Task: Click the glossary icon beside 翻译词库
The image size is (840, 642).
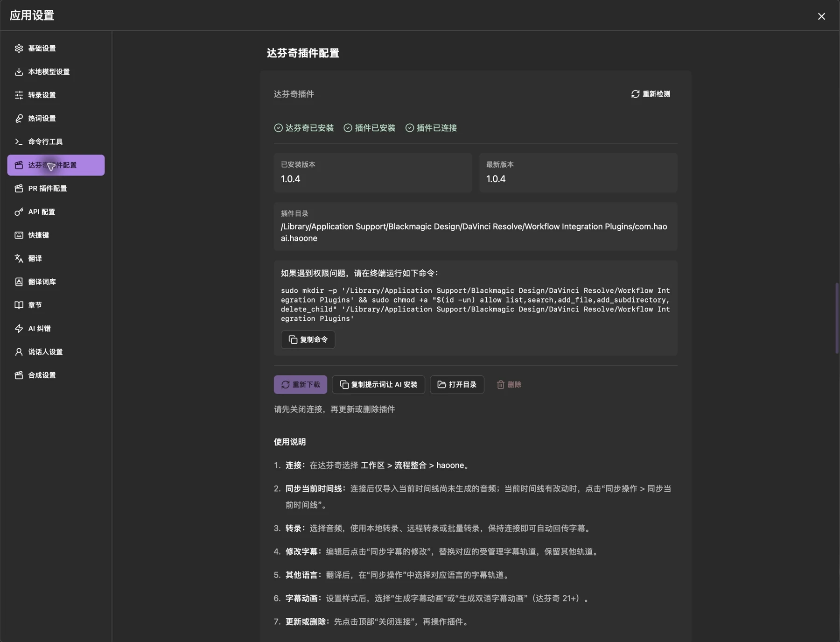Action: pyautogui.click(x=19, y=282)
